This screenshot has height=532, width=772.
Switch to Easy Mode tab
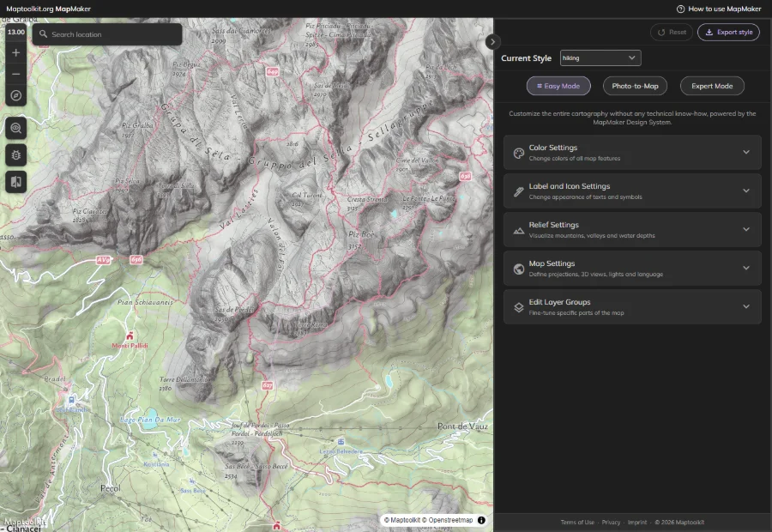pyautogui.click(x=558, y=86)
